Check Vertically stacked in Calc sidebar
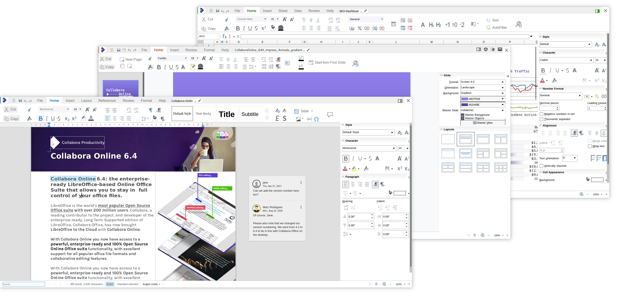The image size is (644, 299). click(542, 166)
